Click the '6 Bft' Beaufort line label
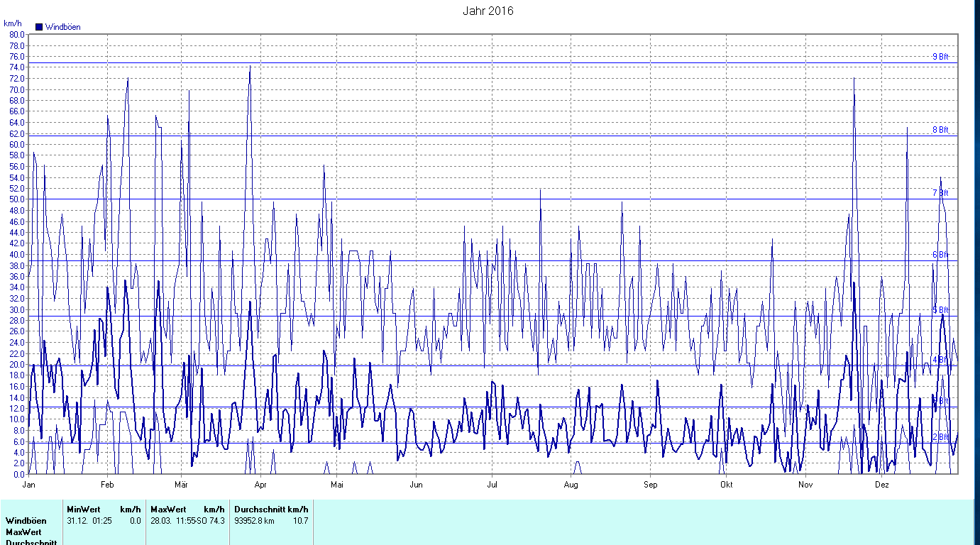Screen dimensions: 980x545 [940, 255]
